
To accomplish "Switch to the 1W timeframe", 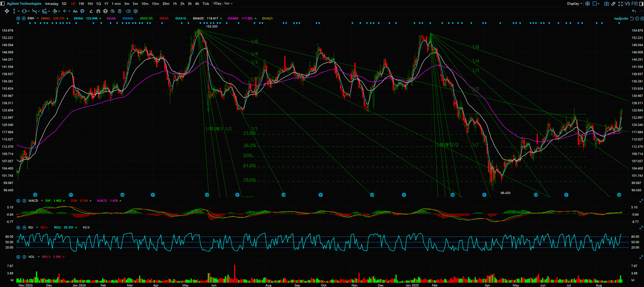I will pyautogui.click(x=81, y=4).
